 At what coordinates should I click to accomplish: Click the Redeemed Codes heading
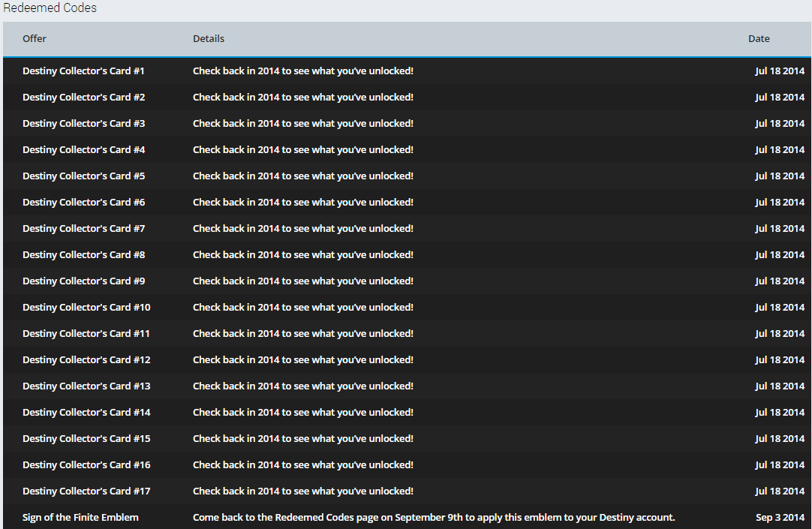coord(50,8)
